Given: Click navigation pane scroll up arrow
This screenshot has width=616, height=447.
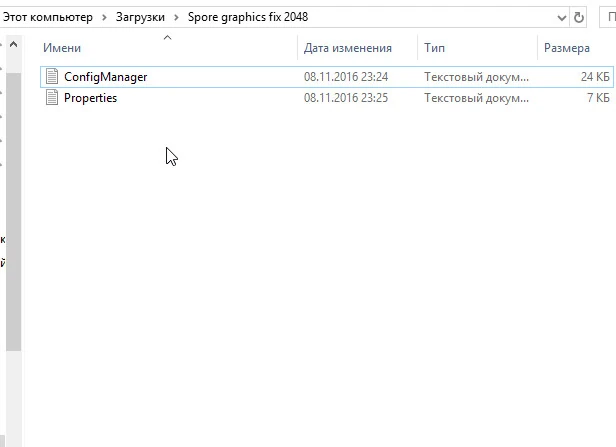Looking at the screenshot, I should 13,44.
